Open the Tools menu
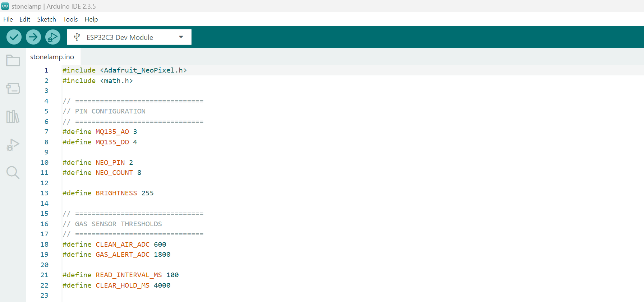 point(70,19)
